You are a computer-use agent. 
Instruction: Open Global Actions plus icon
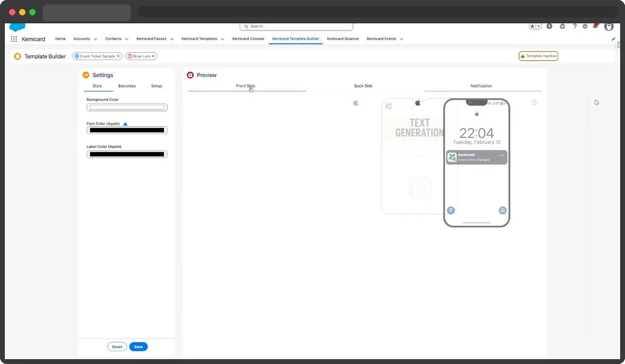click(x=549, y=26)
